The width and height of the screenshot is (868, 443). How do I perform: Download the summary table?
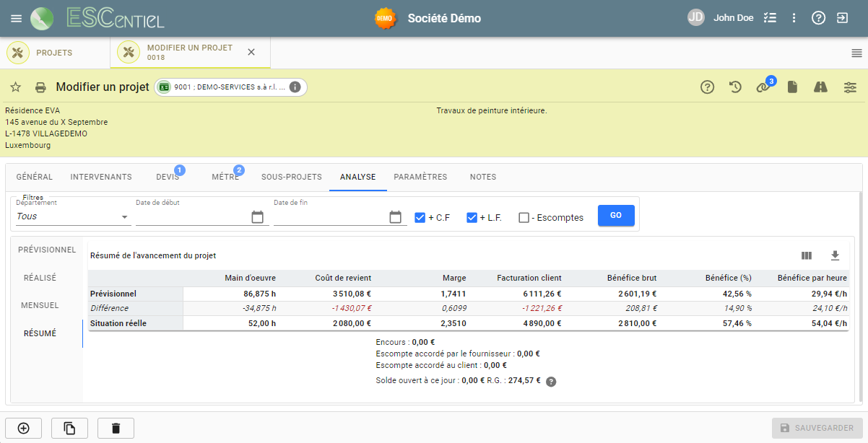pyautogui.click(x=836, y=255)
